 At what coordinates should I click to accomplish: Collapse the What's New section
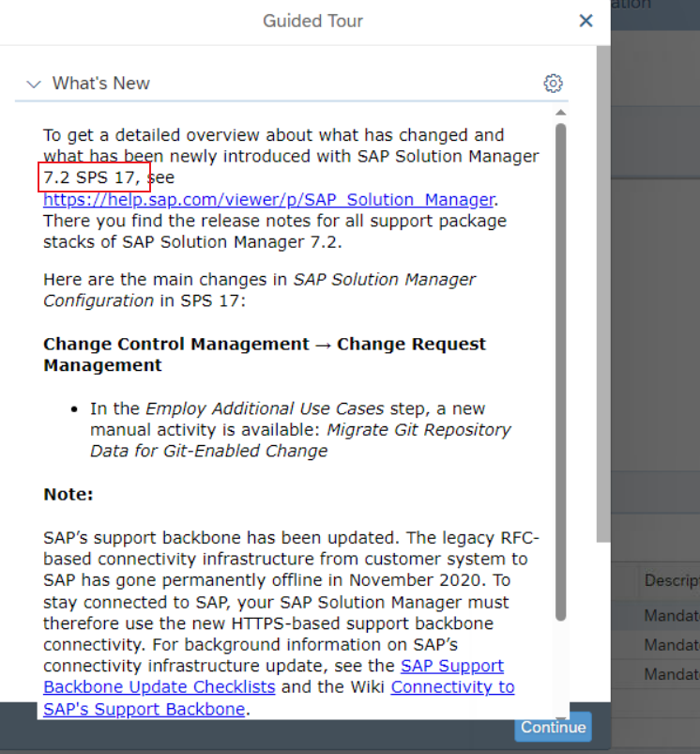[x=34, y=85]
